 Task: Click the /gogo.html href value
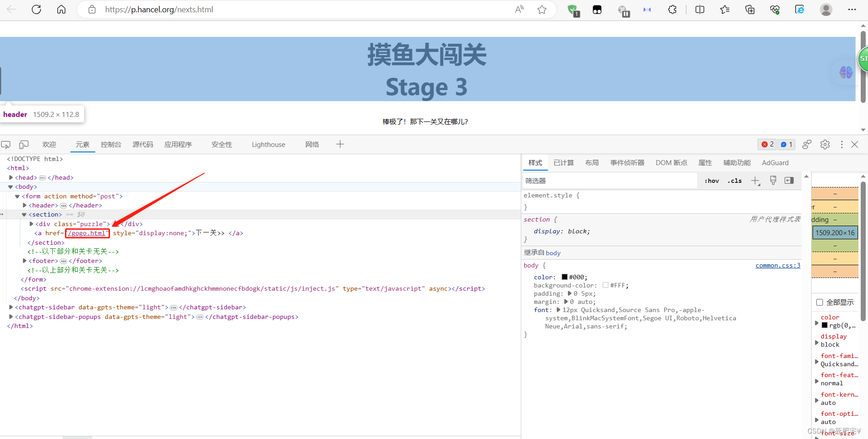tap(87, 233)
